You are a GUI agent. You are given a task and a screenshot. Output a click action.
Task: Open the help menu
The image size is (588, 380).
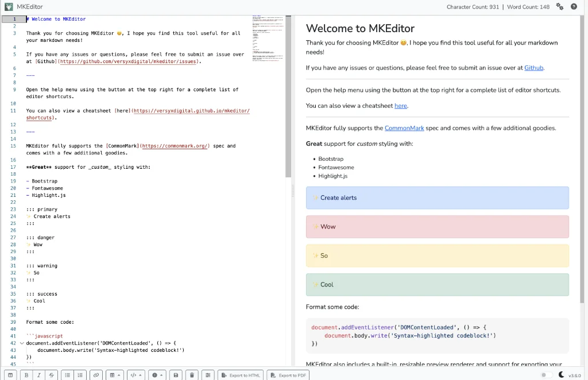[574, 6]
